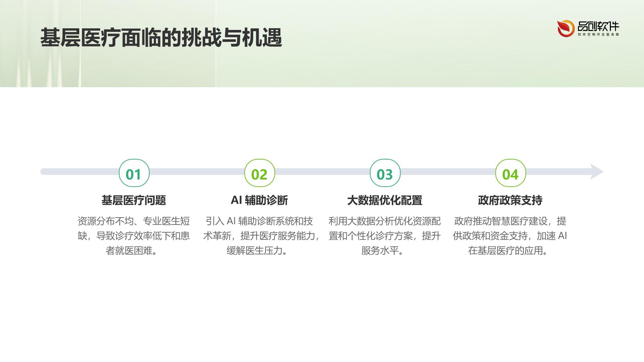Click the 02 step circle
The image size is (644, 362).
[259, 173]
